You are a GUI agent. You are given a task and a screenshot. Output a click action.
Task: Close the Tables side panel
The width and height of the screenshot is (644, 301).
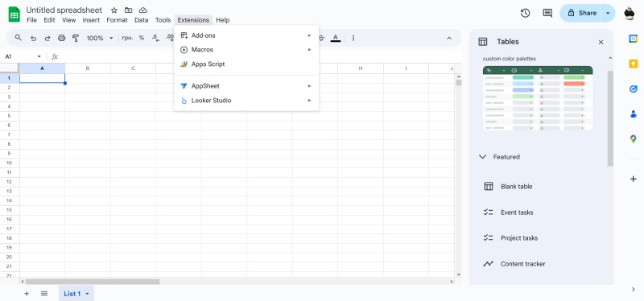601,43
